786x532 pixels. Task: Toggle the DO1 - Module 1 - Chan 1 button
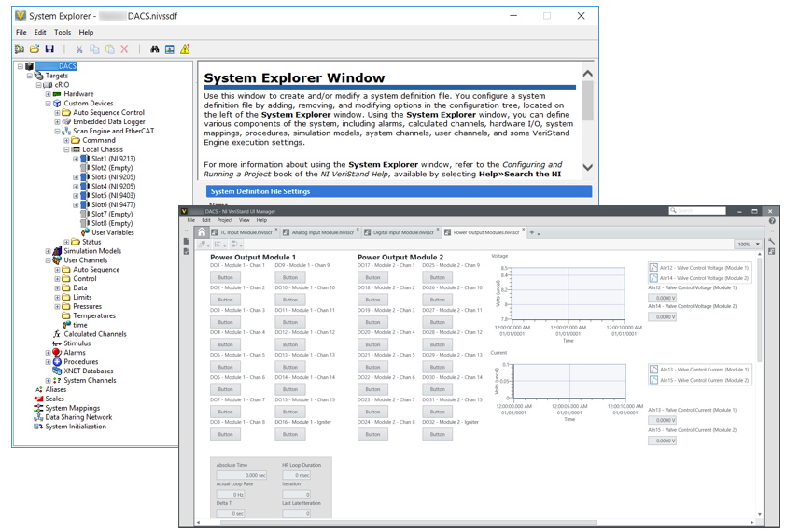(x=225, y=277)
